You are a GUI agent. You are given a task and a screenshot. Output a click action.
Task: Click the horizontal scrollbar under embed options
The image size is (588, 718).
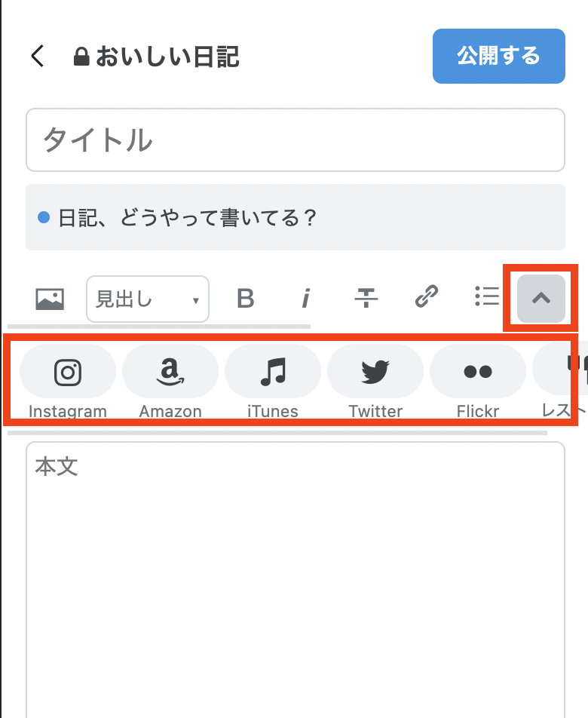(277, 433)
